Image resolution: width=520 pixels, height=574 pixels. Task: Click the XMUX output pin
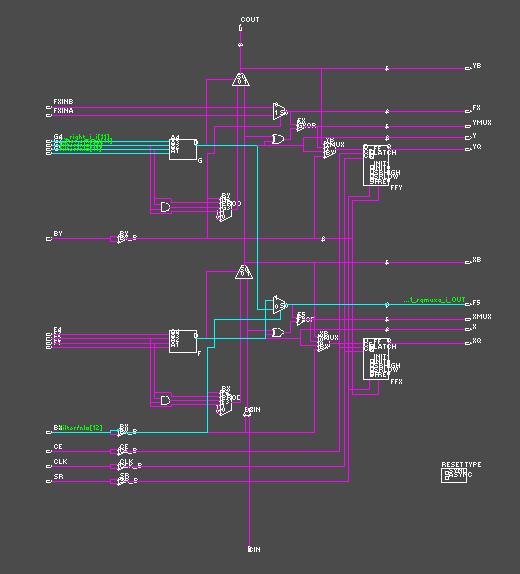coord(468,319)
